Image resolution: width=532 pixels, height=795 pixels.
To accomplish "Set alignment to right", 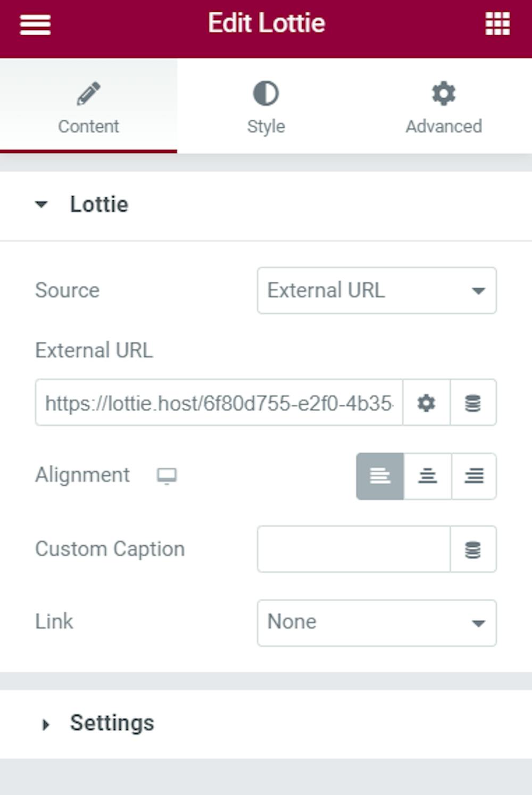I will tap(474, 476).
